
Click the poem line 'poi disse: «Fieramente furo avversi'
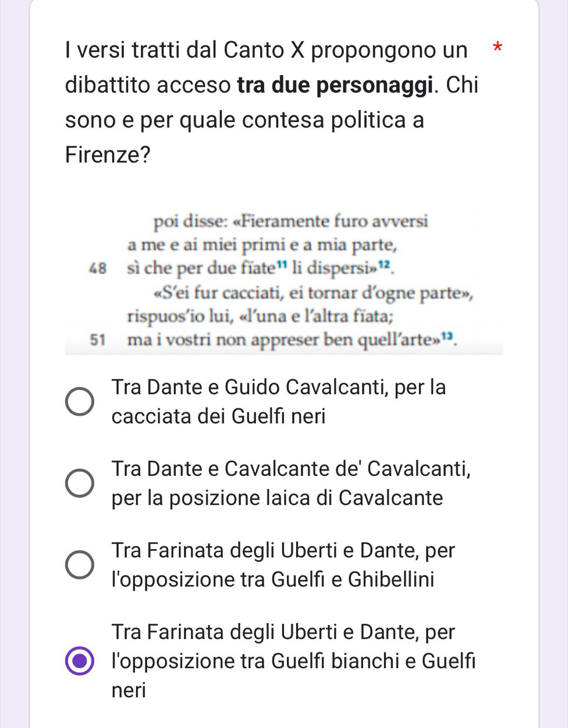[291, 222]
